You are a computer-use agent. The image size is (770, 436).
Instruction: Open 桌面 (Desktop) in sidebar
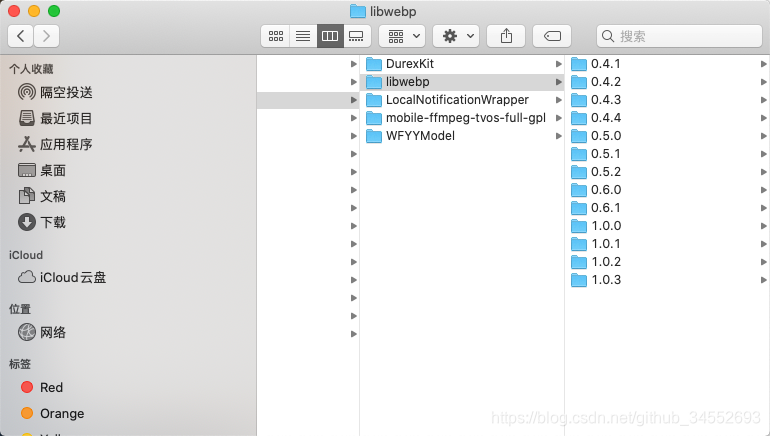pos(42,170)
